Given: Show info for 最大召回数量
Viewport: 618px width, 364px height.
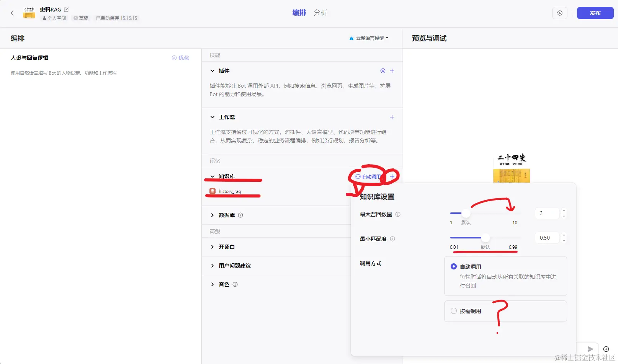Looking at the screenshot, I should click(398, 214).
